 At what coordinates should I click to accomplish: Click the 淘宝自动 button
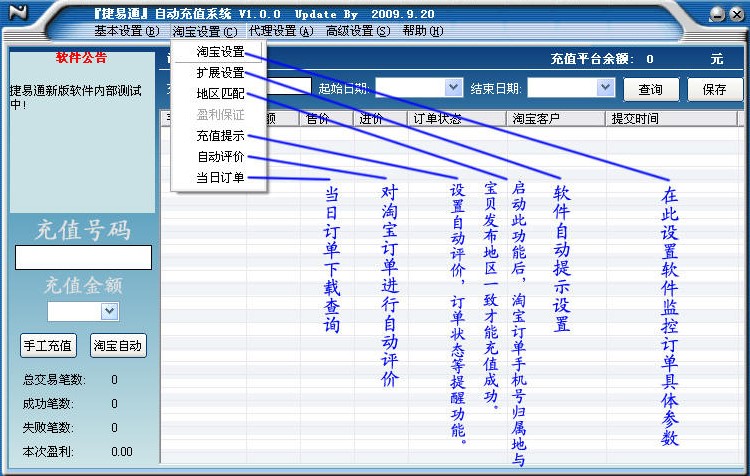point(118,345)
